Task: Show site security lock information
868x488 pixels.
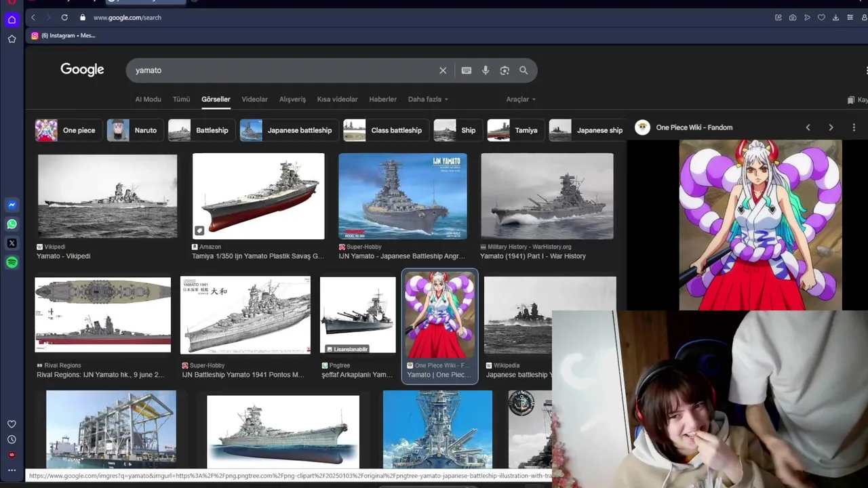Action: [x=83, y=18]
